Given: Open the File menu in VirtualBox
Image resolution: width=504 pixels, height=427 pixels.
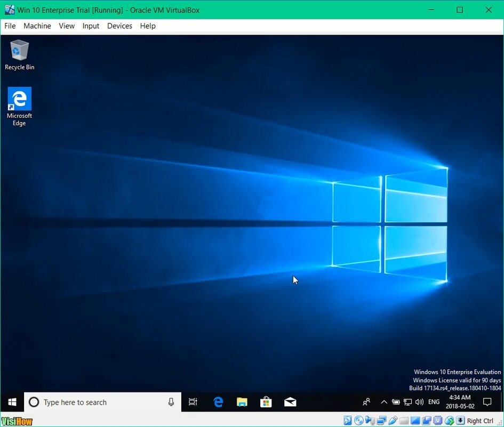Looking at the screenshot, I should (10, 26).
